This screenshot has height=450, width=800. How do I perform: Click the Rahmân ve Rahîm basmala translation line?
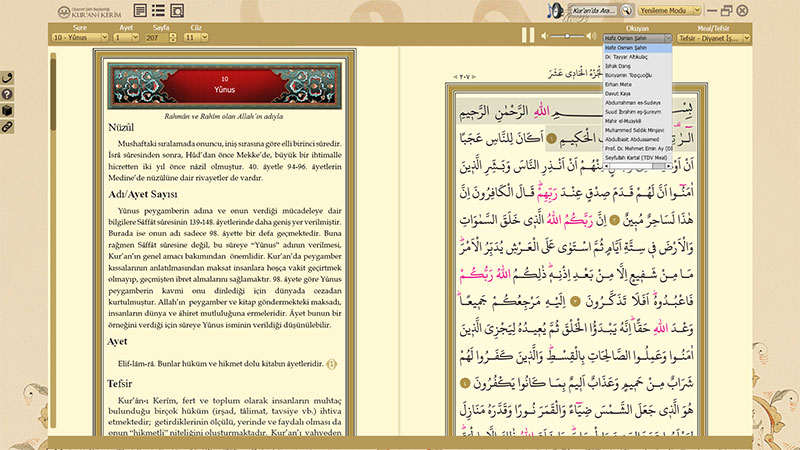pos(223,116)
